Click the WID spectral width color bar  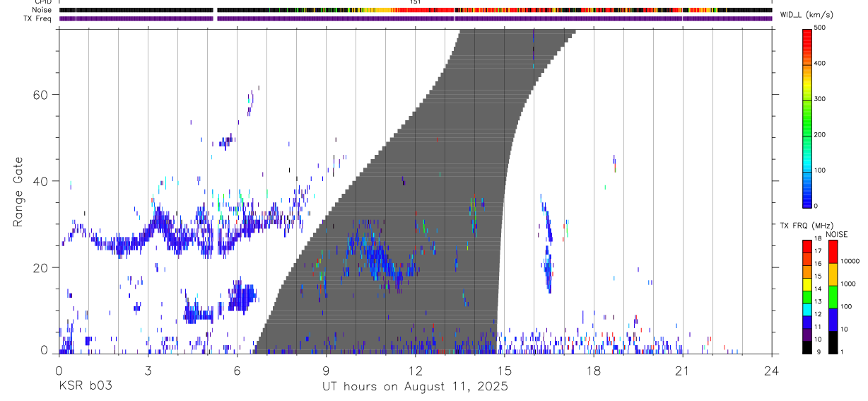click(x=807, y=117)
